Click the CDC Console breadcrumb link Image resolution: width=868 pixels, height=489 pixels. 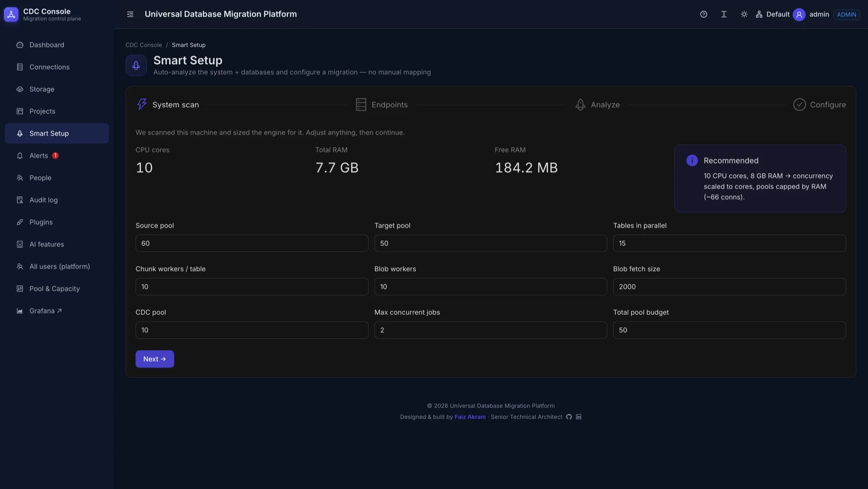(x=144, y=45)
